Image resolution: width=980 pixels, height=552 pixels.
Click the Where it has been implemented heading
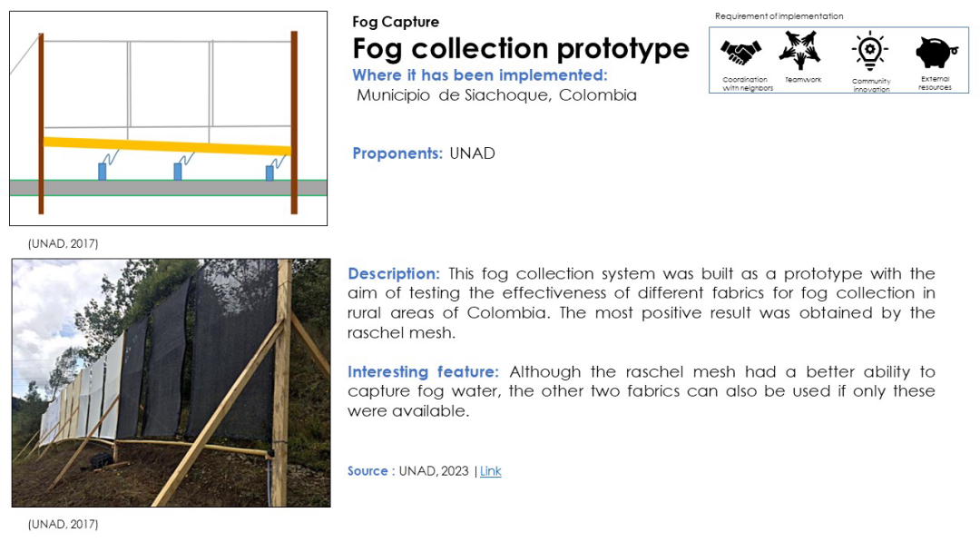click(x=480, y=75)
